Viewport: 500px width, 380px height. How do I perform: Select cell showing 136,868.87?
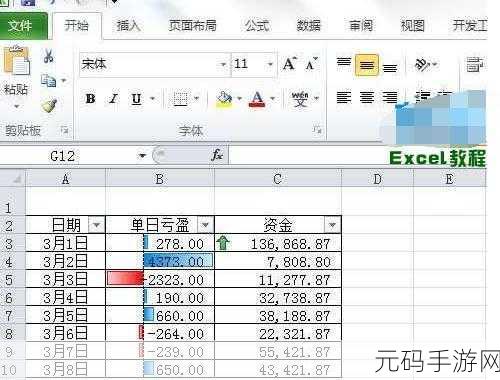pyautogui.click(x=278, y=243)
